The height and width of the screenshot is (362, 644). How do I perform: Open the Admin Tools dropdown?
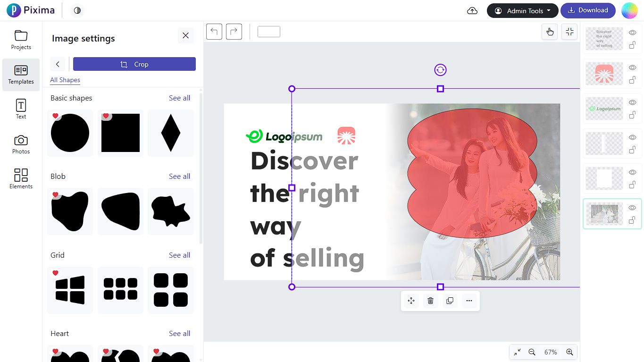click(522, 11)
